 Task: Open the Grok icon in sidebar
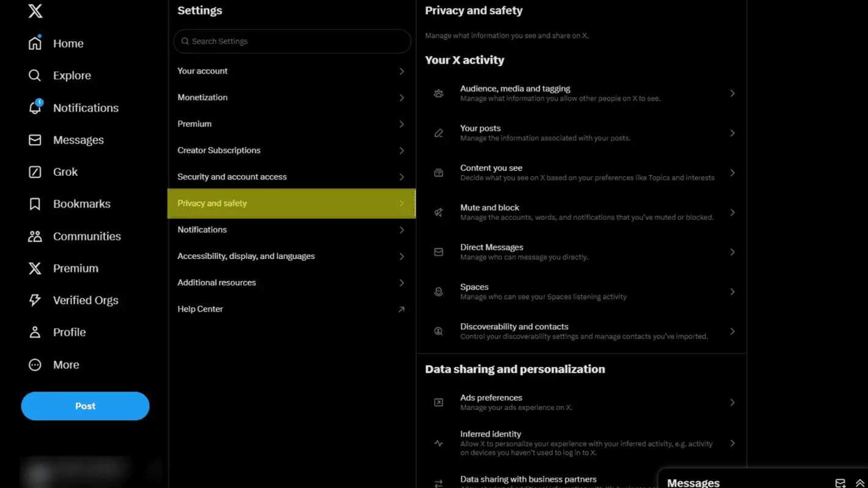coord(35,172)
